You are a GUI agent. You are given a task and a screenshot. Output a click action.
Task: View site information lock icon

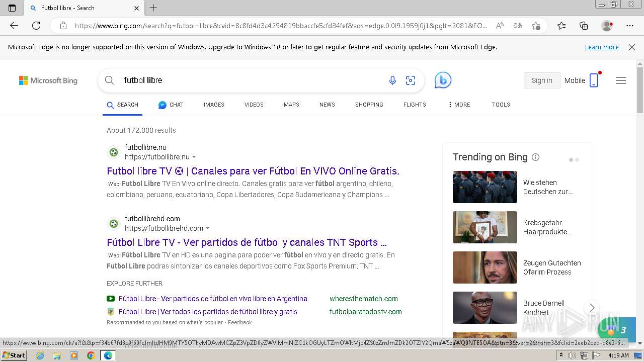(63, 26)
